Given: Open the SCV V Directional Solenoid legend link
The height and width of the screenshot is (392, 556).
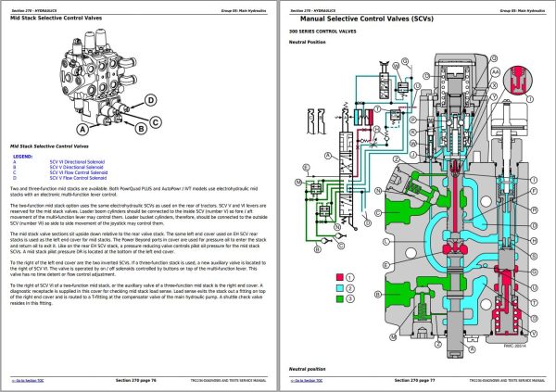Looking at the screenshot, I should (76, 167).
